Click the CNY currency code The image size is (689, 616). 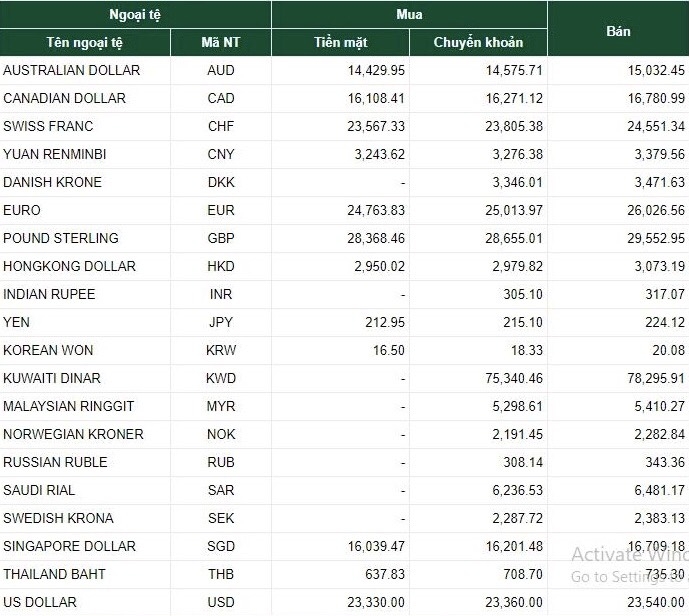[221, 155]
